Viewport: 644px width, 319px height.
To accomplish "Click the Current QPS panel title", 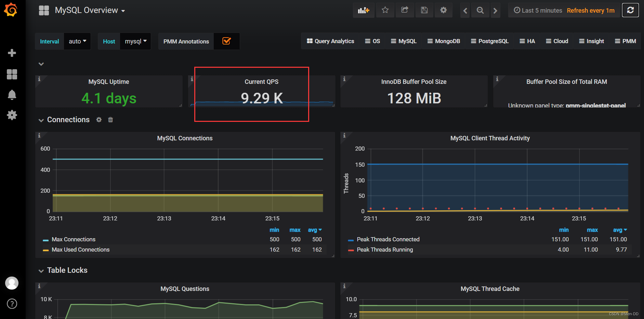I will click(261, 82).
